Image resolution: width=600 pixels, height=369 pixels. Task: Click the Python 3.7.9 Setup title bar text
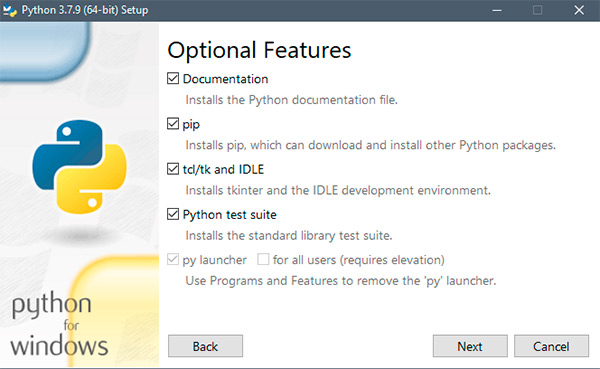click(85, 10)
